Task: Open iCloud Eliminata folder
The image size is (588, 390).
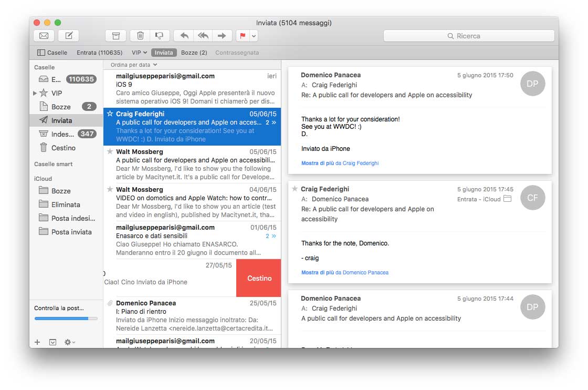Action: click(66, 204)
